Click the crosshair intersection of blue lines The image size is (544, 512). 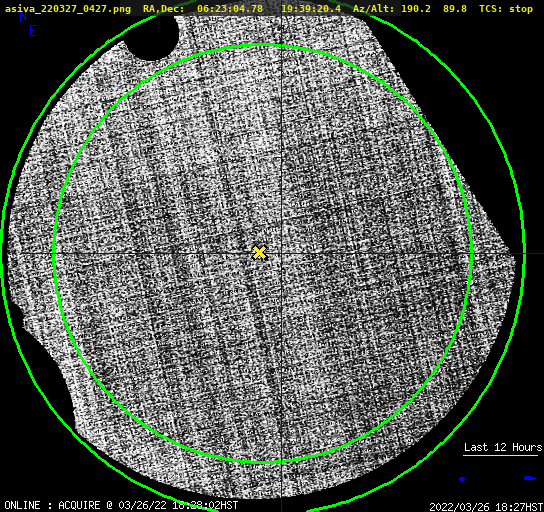pos(281,254)
